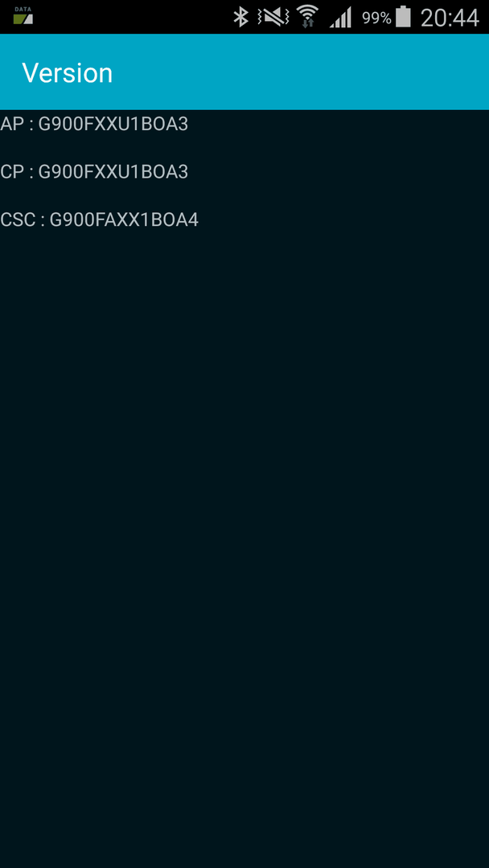Tap the colon separator after CSC

pos(42,222)
